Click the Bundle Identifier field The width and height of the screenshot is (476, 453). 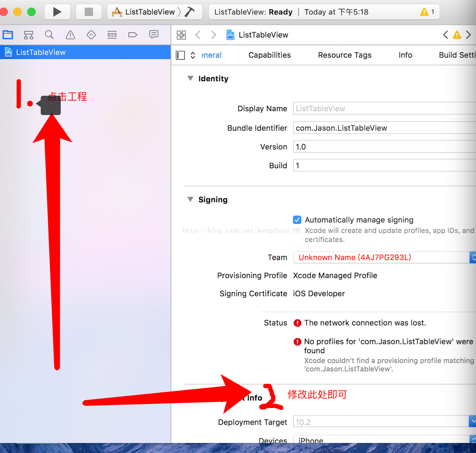pos(385,128)
